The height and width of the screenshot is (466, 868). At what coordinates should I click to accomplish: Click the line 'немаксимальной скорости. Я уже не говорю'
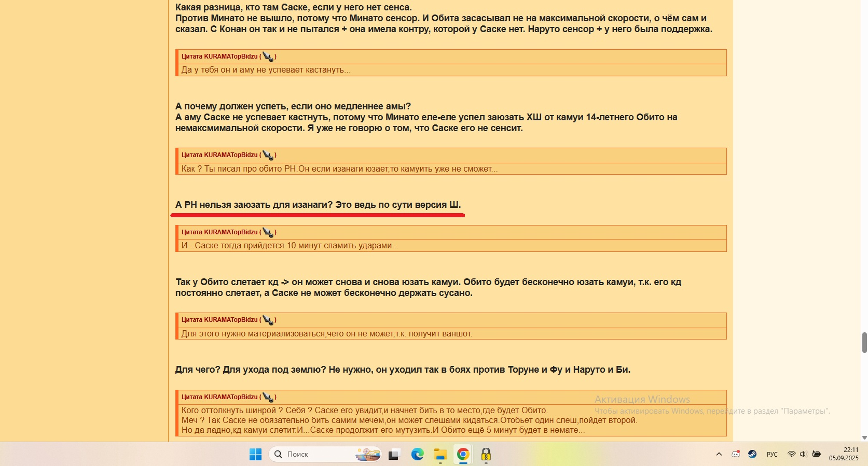(349, 128)
